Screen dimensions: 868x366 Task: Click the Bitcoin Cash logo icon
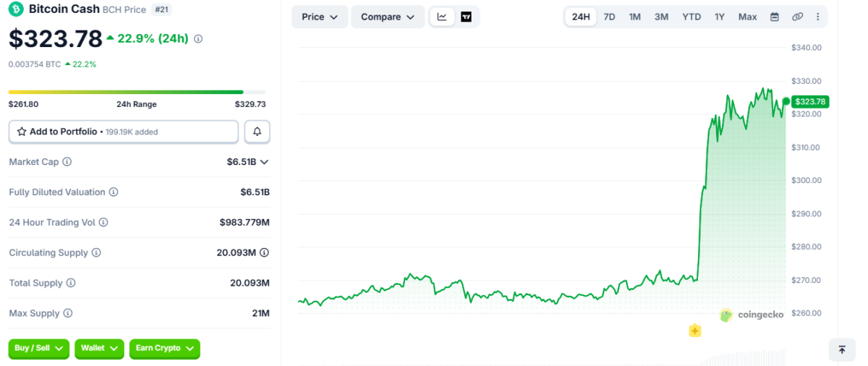pos(16,9)
